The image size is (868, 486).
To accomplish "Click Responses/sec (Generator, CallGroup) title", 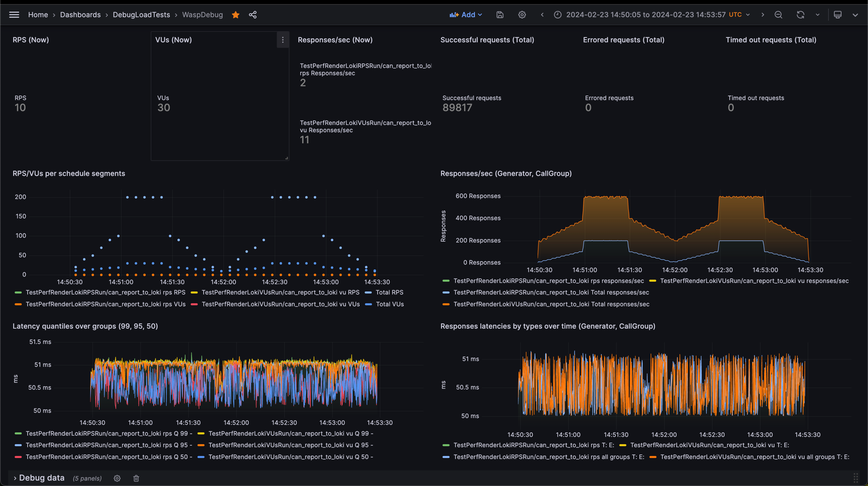I will [x=506, y=173].
